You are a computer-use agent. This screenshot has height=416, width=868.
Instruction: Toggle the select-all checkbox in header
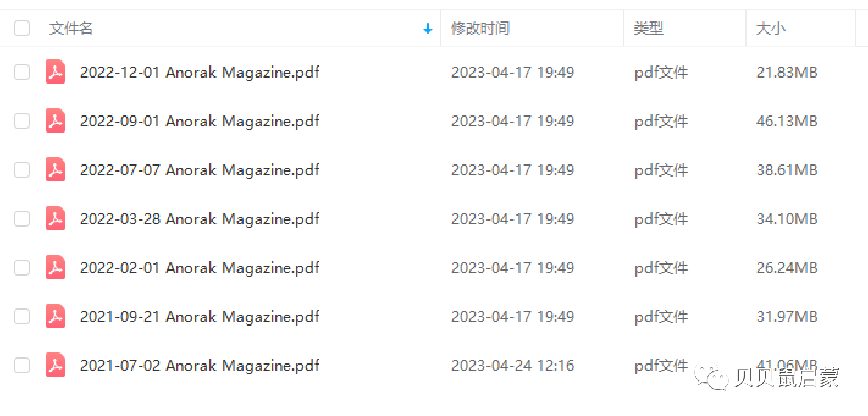coord(22,28)
